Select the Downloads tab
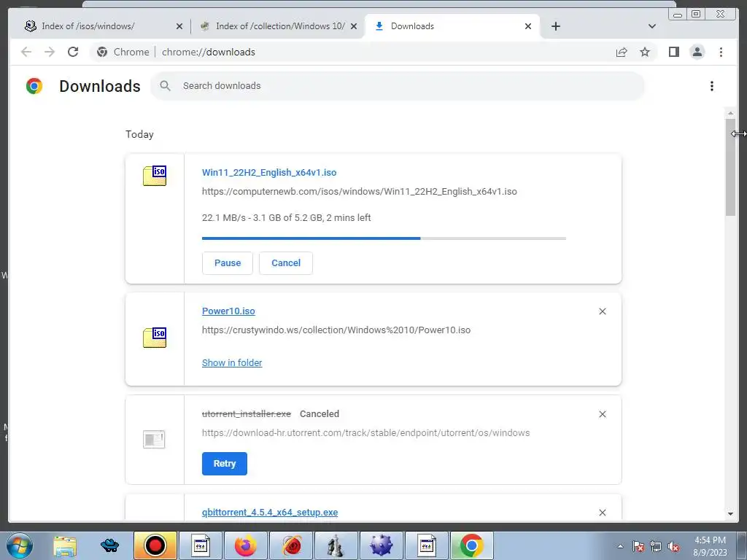Image resolution: width=747 pixels, height=560 pixels. [452, 26]
